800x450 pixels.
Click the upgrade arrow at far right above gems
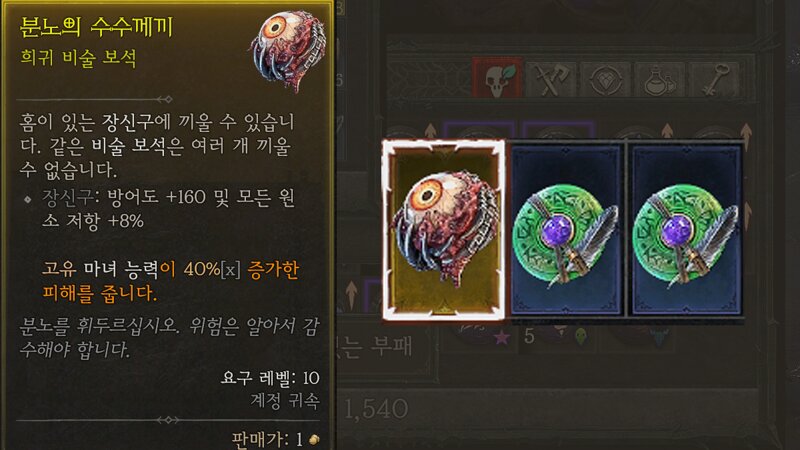(746, 133)
